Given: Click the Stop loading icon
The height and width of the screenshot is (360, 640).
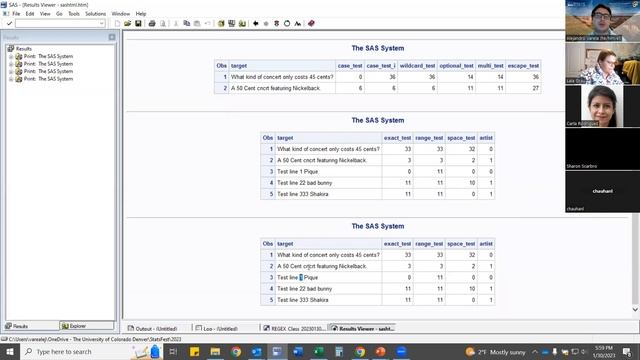Looking at the screenshot, I should click(277, 24).
